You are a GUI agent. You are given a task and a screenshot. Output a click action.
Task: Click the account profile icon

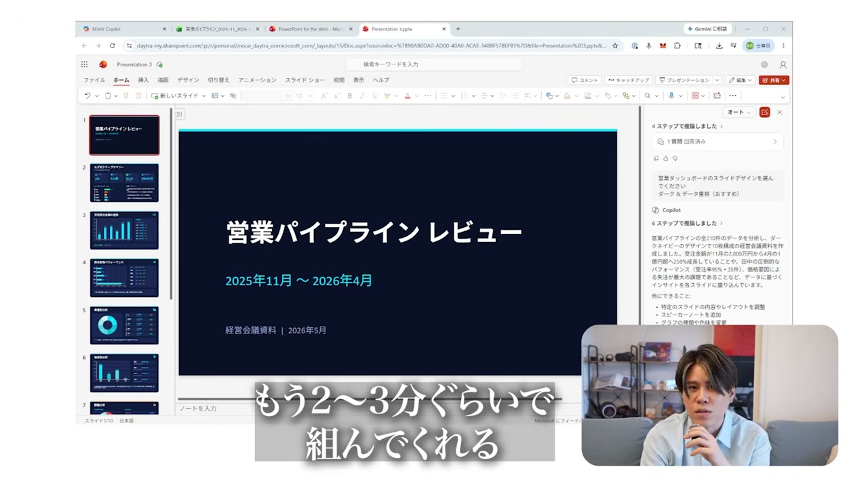point(783,64)
